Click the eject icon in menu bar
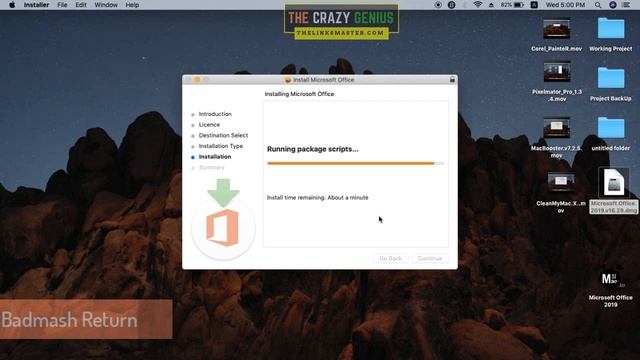The height and width of the screenshot is (360, 640). 491,5
